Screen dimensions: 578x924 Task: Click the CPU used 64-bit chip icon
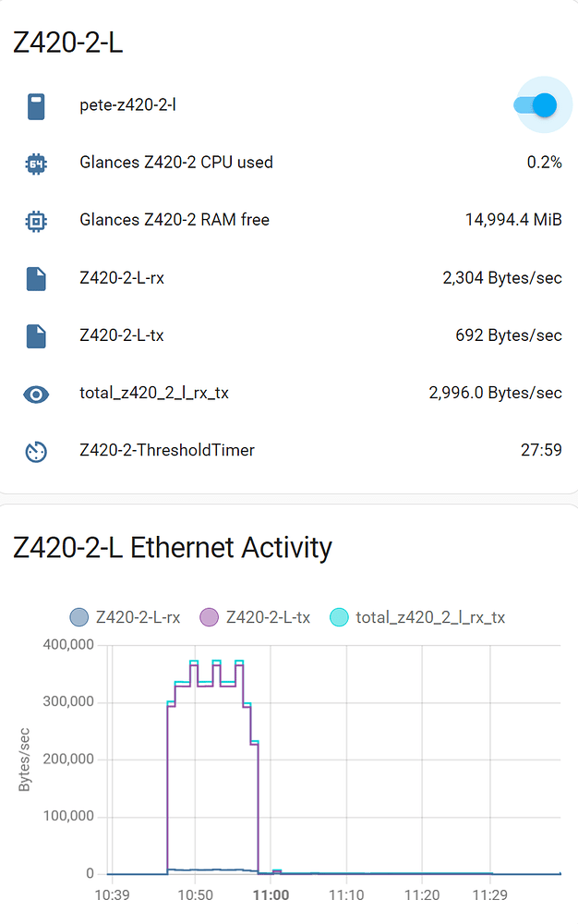point(36,164)
